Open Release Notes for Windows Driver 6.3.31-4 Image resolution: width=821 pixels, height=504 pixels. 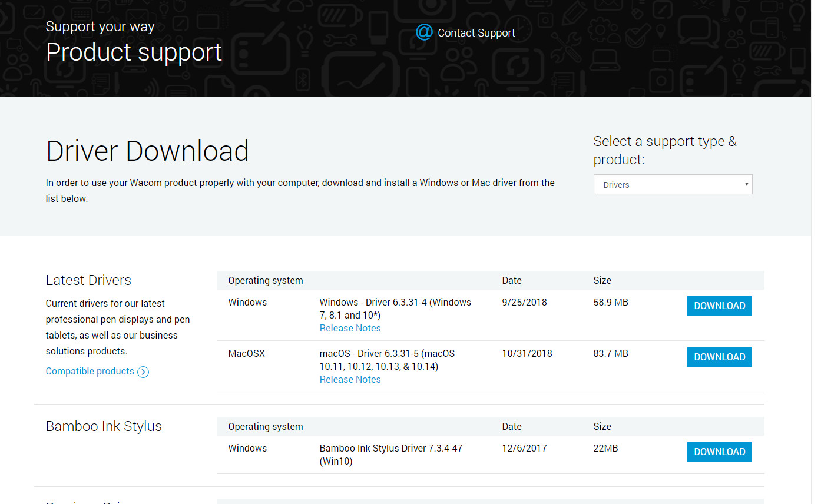pyautogui.click(x=350, y=328)
